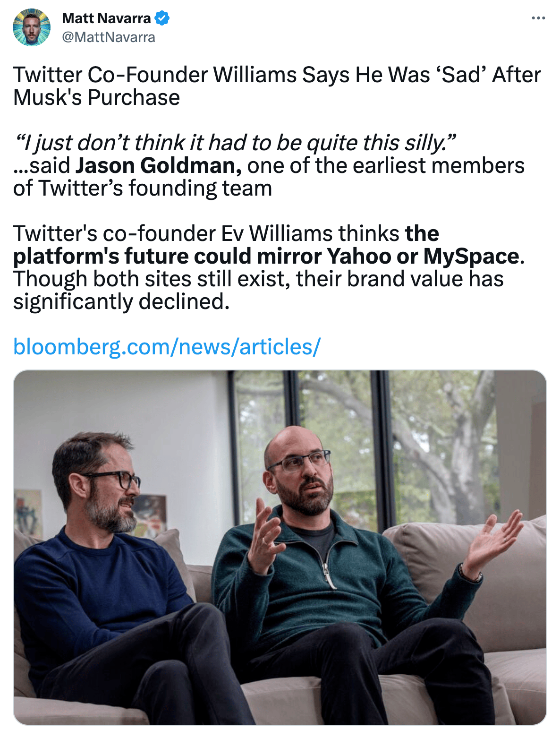Click the line "of Twitter's founding team"
The image size is (560, 738).
click(143, 189)
